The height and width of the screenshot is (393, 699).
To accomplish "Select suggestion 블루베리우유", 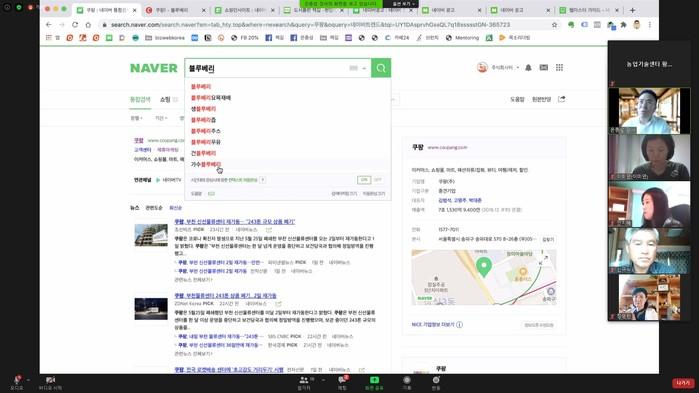I will click(x=206, y=142).
